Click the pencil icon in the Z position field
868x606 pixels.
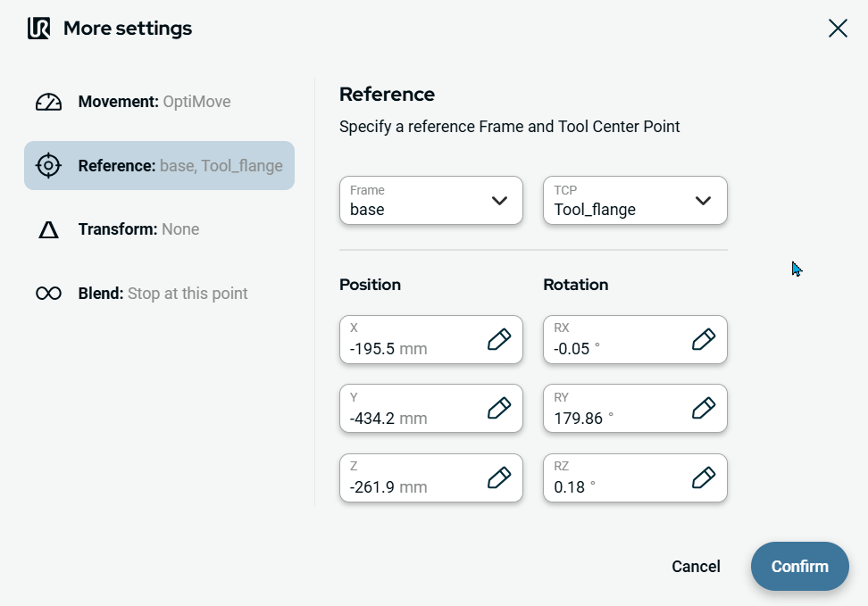[499, 477]
